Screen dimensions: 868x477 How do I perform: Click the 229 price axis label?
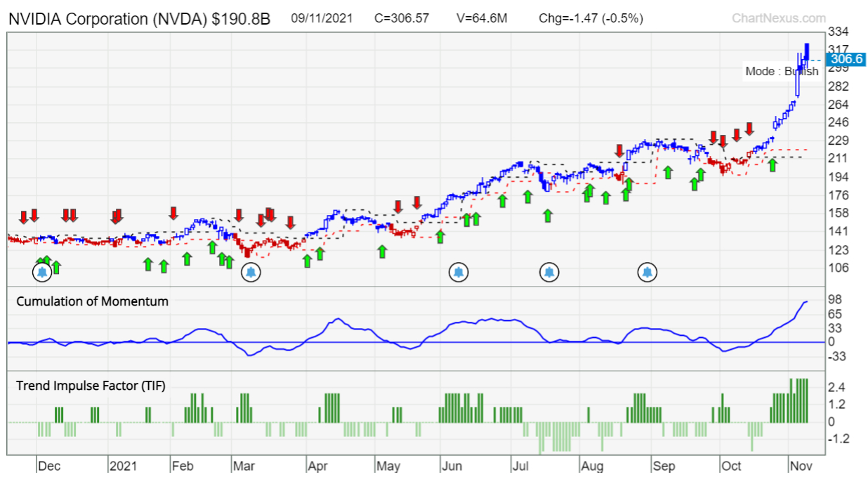click(838, 141)
